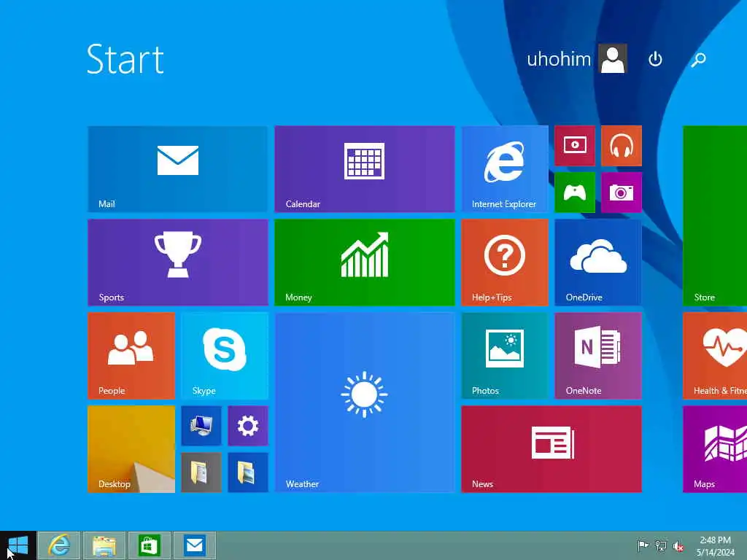Open the Desktop tile
Screen dimensions: 747x560
(x=131, y=449)
